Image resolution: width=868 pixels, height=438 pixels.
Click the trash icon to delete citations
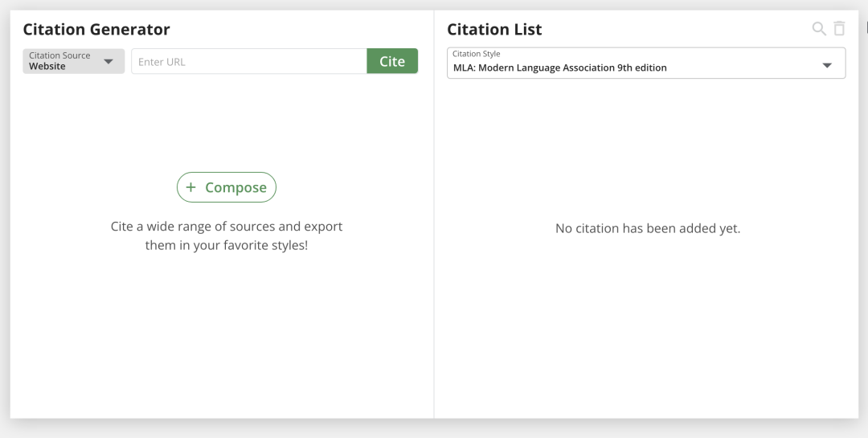[x=839, y=29]
